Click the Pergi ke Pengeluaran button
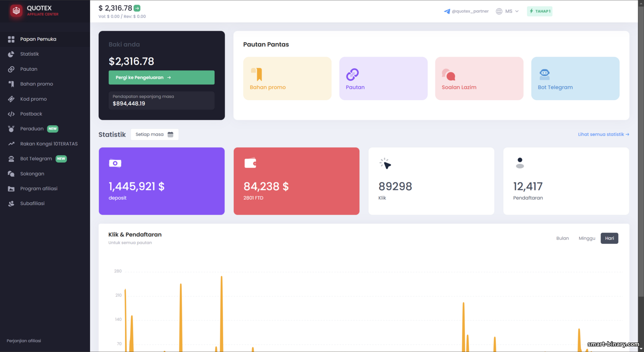 point(161,78)
